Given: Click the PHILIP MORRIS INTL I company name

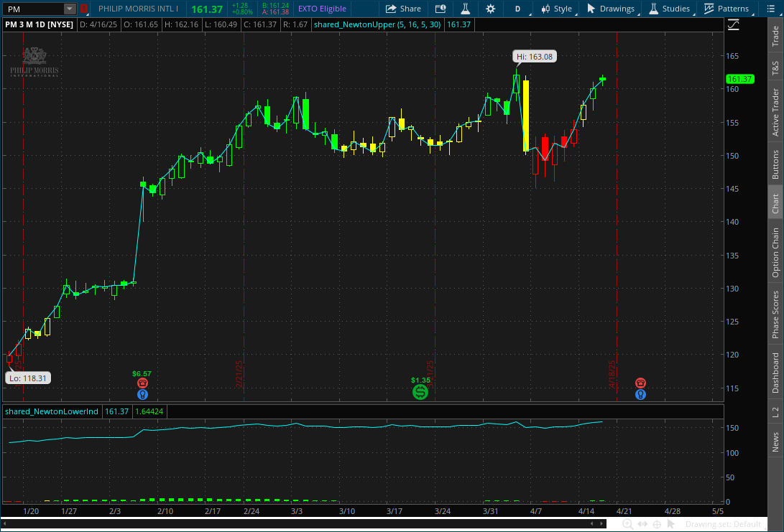Looking at the screenshot, I should [138, 9].
